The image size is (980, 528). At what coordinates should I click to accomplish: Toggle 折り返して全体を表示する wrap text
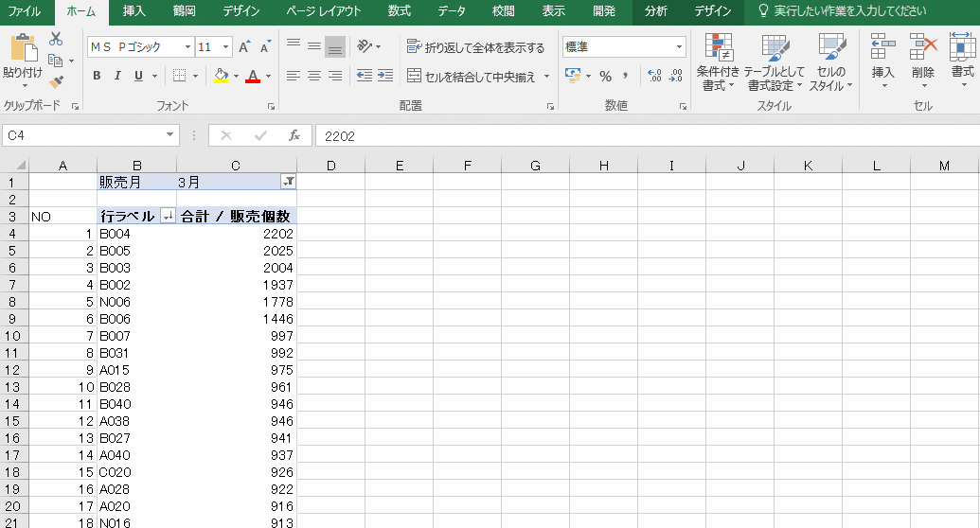[x=476, y=47]
